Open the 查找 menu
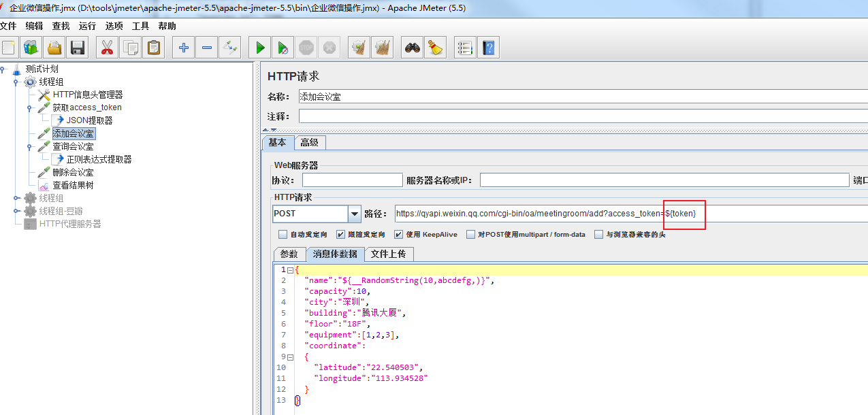The image size is (868, 415). point(61,26)
